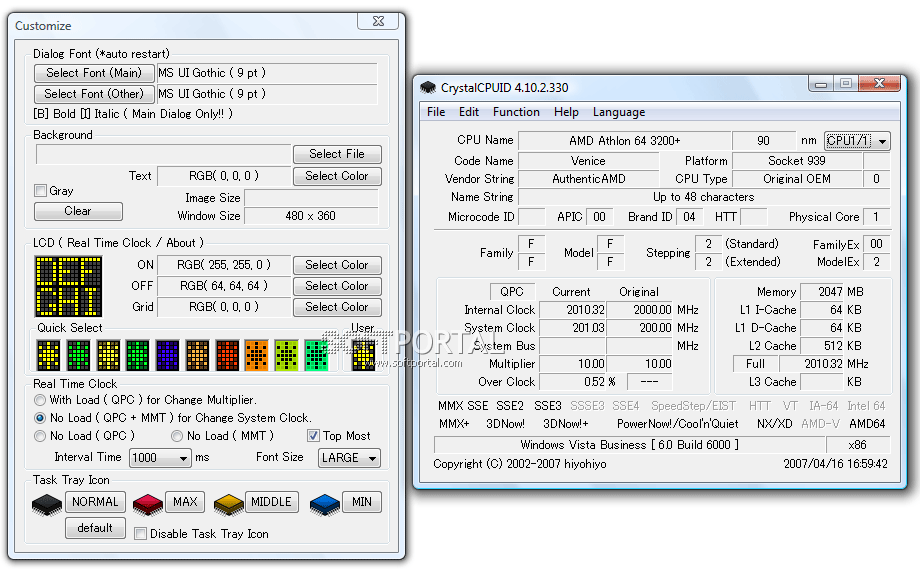The height and width of the screenshot is (571, 920).
Task: Click the background file path field
Action: [x=162, y=154]
